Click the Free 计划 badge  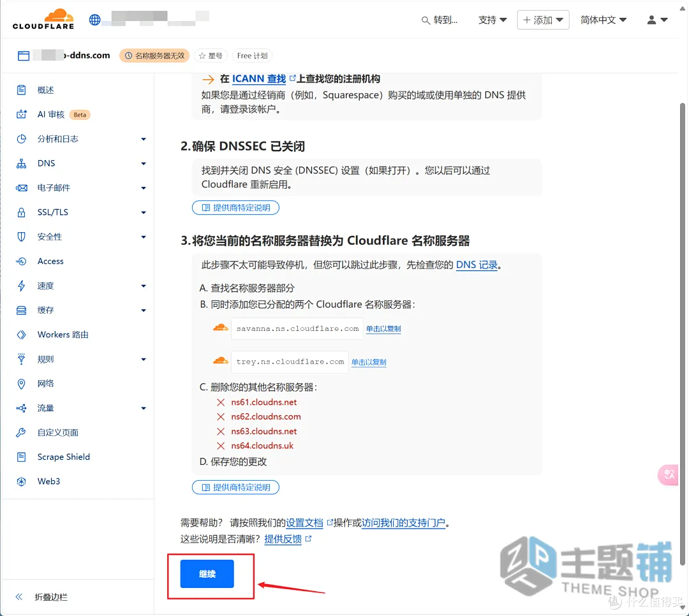[252, 56]
